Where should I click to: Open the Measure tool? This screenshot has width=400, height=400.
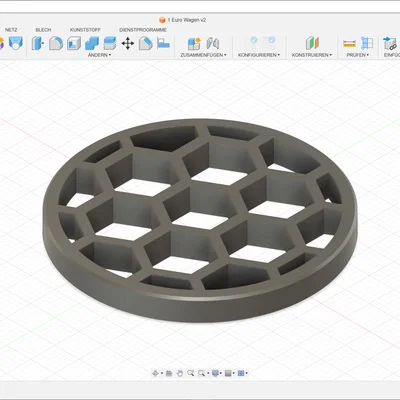click(349, 43)
